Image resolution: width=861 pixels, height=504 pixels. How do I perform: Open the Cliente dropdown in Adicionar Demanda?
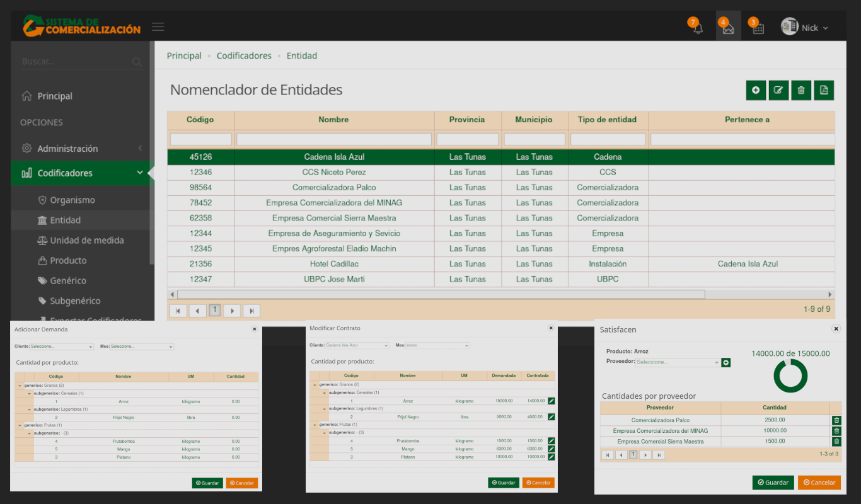point(61,346)
